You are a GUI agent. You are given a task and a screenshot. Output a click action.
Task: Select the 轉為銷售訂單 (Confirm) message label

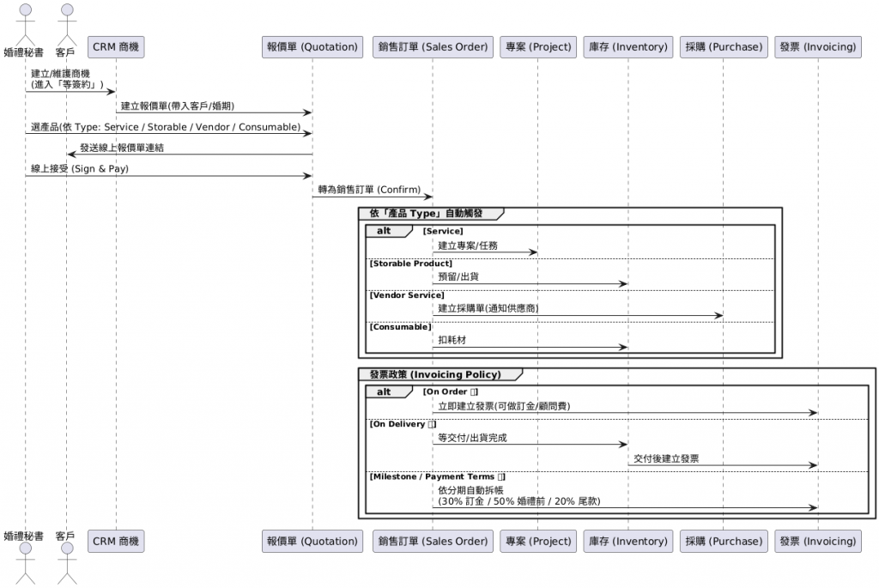(x=369, y=190)
